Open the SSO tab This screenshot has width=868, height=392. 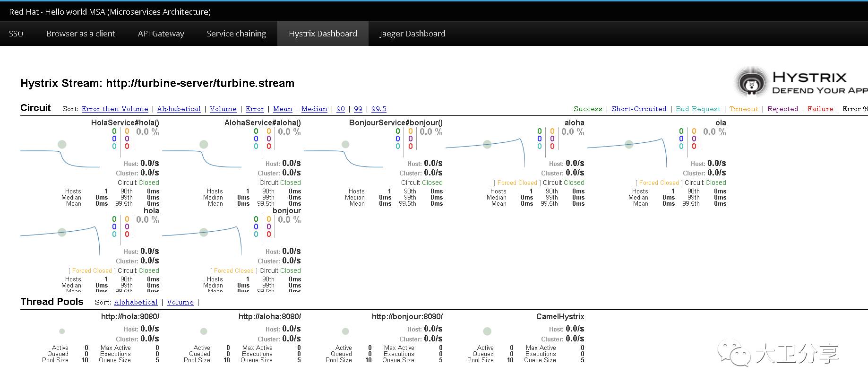pos(16,34)
